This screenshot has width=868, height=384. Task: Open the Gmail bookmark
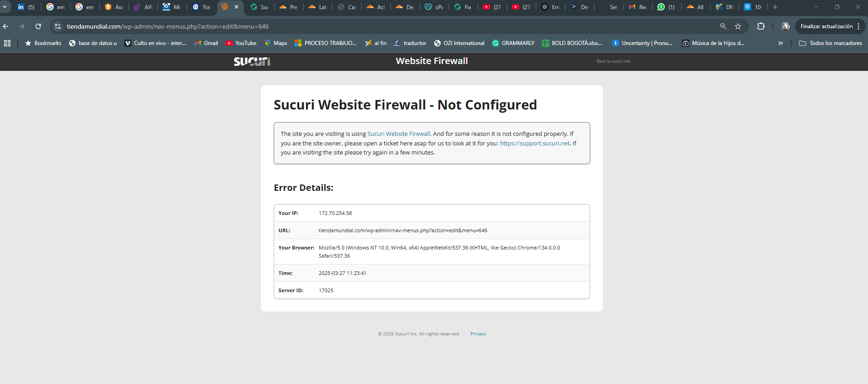(206, 43)
